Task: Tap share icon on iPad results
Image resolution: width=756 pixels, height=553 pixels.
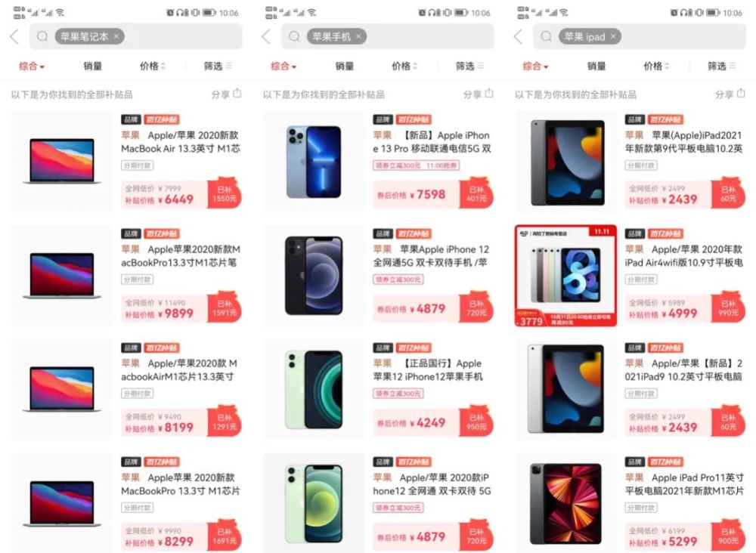Action: click(x=741, y=94)
